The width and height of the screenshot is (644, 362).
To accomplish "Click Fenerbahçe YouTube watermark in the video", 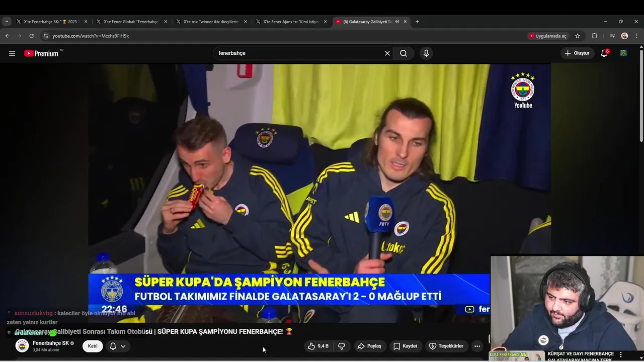I will [523, 90].
